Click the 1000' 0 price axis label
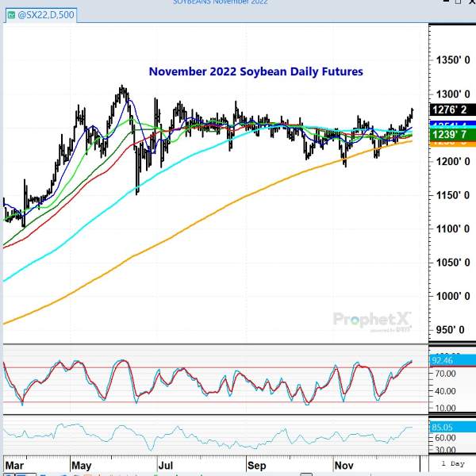This screenshot has height=476, width=476. click(x=453, y=296)
